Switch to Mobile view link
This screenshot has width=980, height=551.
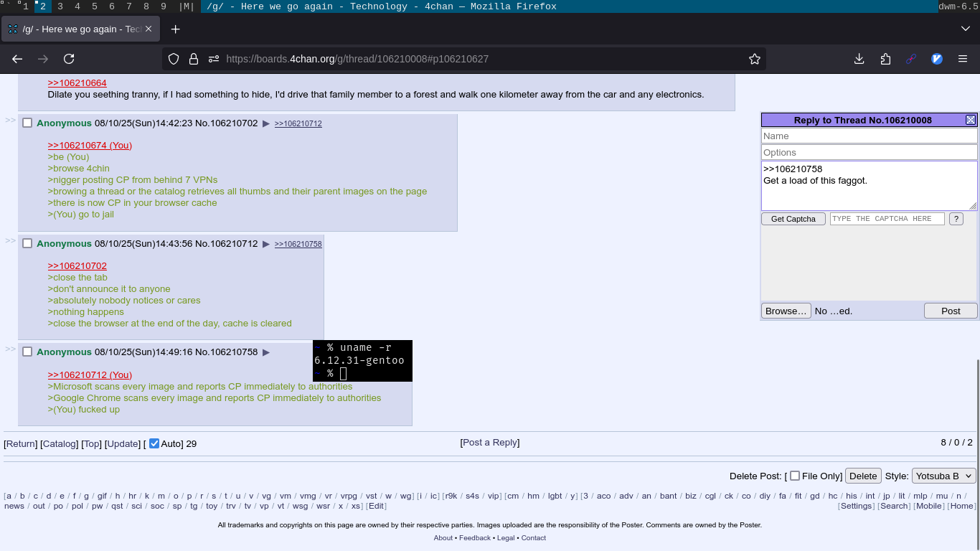929,506
